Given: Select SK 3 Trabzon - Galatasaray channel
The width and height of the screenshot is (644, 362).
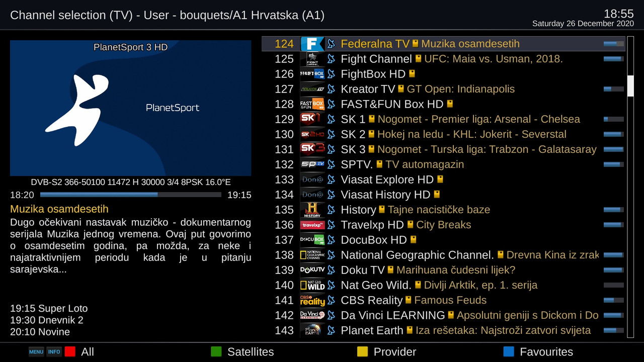Looking at the screenshot, I should (443, 149).
